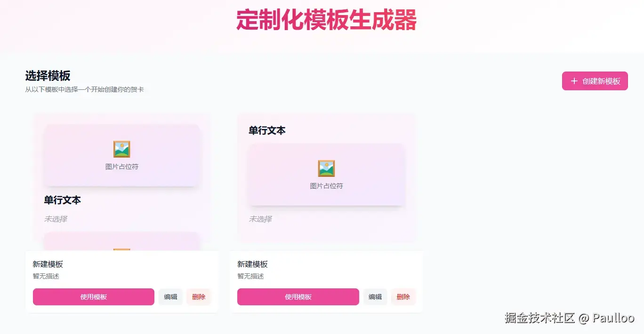Image resolution: width=644 pixels, height=334 pixels.
Task: Click the 图片占位符 label in right template
Action: click(x=326, y=186)
